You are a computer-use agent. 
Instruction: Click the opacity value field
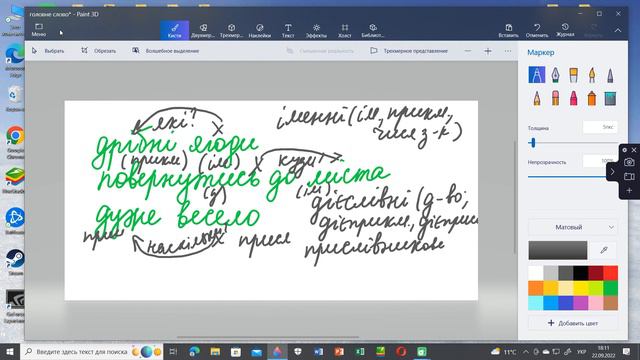tap(599, 160)
